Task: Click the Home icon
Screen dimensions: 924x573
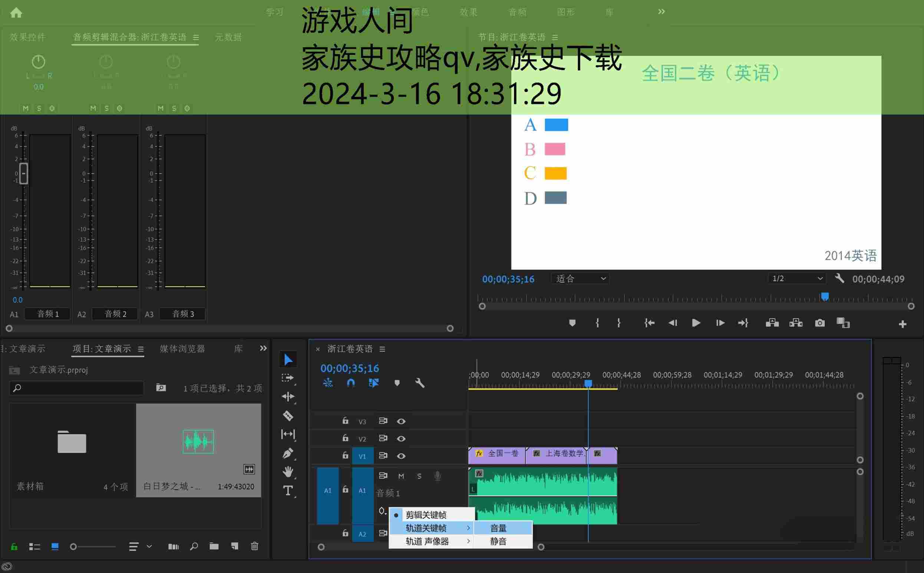Action: click(x=16, y=13)
